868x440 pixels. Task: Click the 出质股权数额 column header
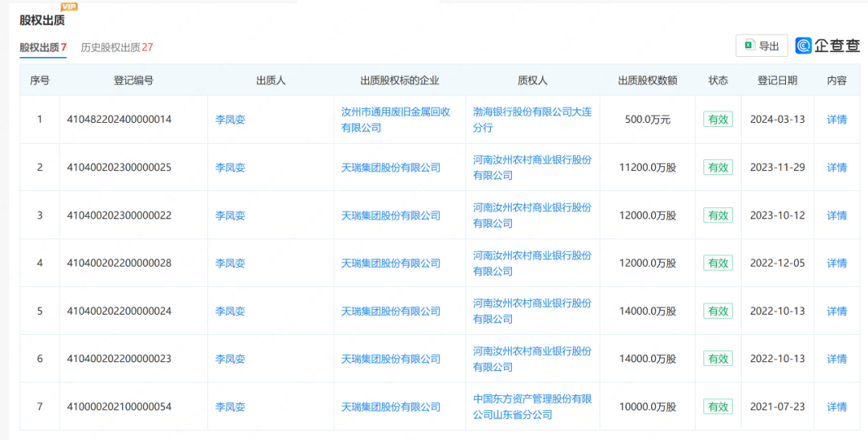point(648,81)
